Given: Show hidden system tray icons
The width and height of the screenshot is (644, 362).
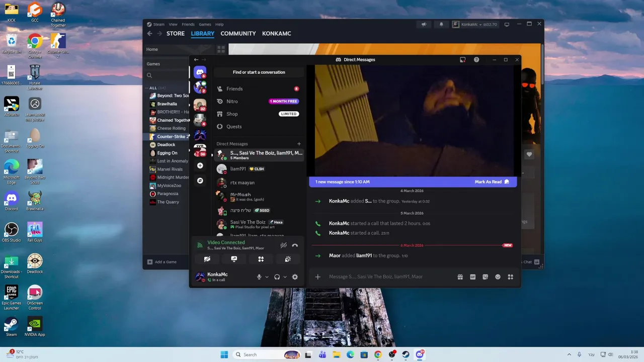Looking at the screenshot, I should [569, 354].
